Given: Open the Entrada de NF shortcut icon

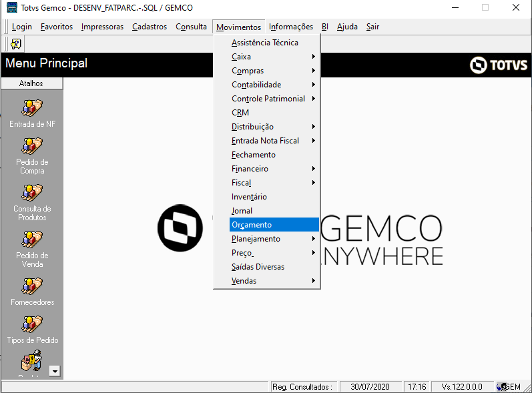Looking at the screenshot, I should 32,108.
